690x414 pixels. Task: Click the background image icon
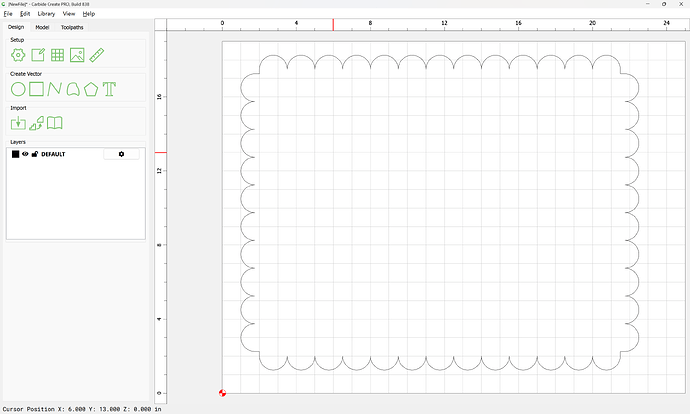(77, 55)
